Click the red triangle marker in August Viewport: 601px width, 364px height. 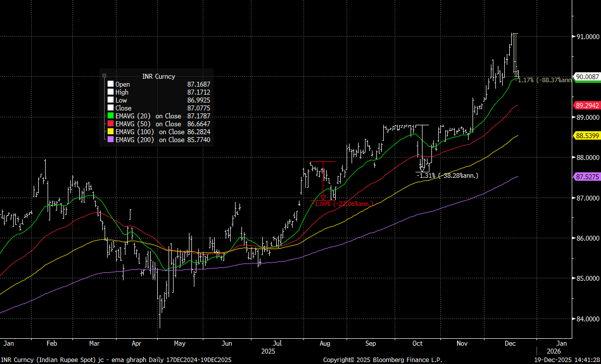323,198
